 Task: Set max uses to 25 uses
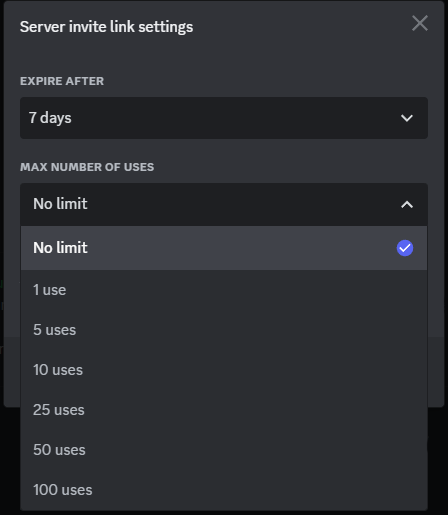[x=224, y=410]
